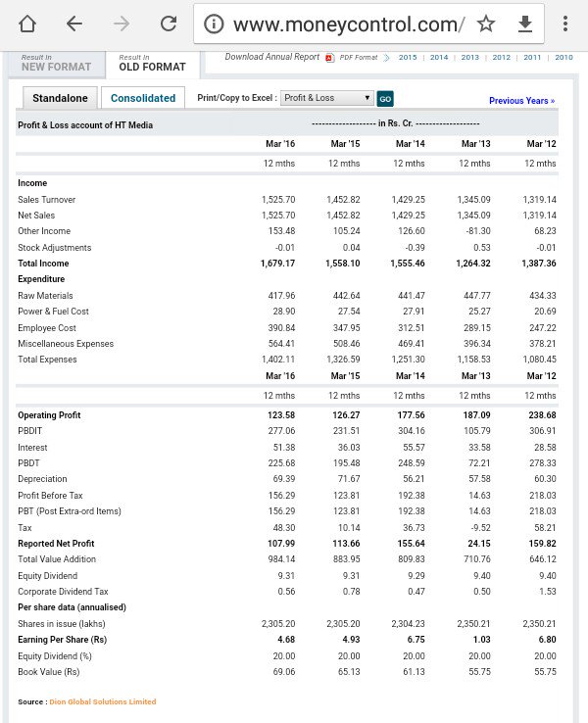Select the Total Value Addition label
The image size is (588, 723).
(57, 558)
